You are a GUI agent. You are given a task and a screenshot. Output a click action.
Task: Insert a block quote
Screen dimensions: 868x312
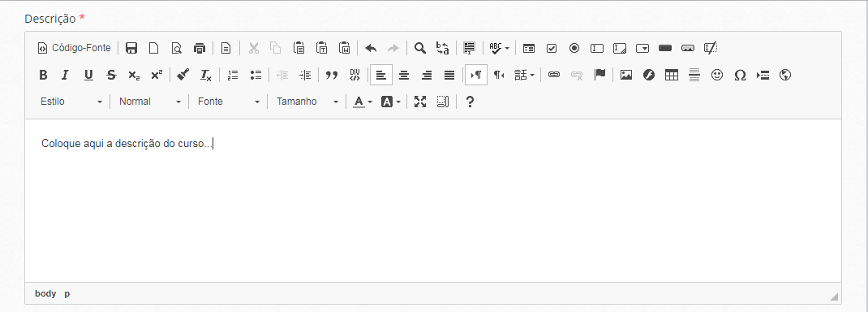pyautogui.click(x=332, y=75)
